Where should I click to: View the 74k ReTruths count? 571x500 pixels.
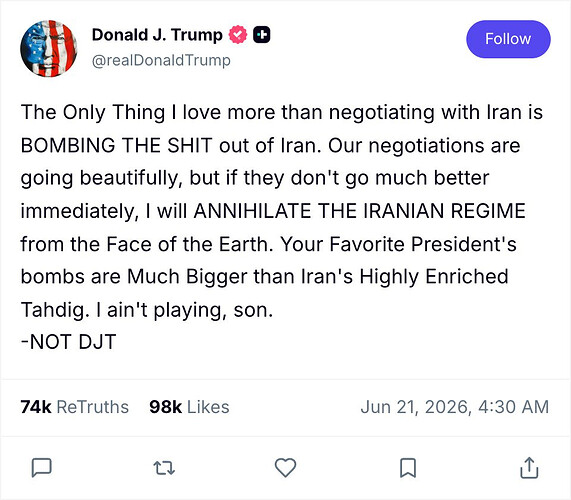pyautogui.click(x=75, y=407)
